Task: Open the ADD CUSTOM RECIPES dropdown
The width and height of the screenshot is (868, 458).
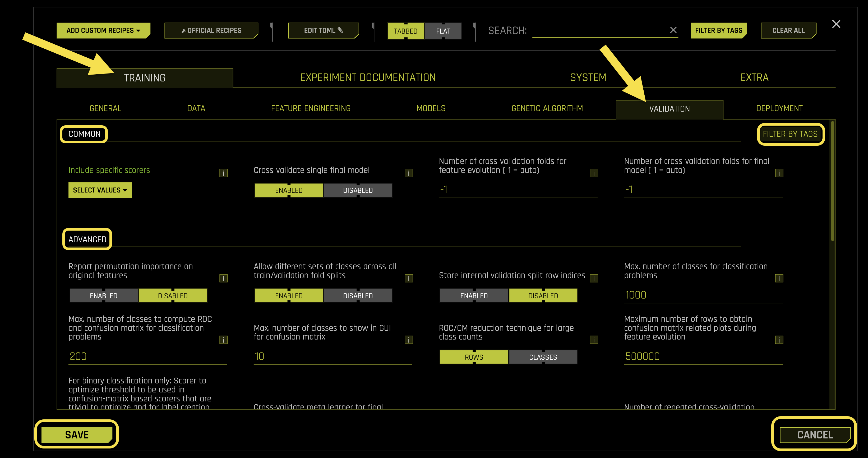Action: point(103,30)
